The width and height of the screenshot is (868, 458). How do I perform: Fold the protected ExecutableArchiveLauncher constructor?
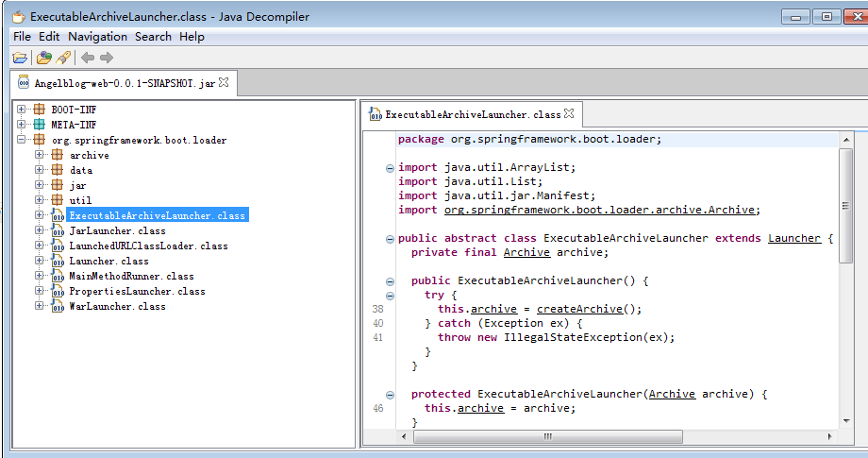tap(390, 395)
